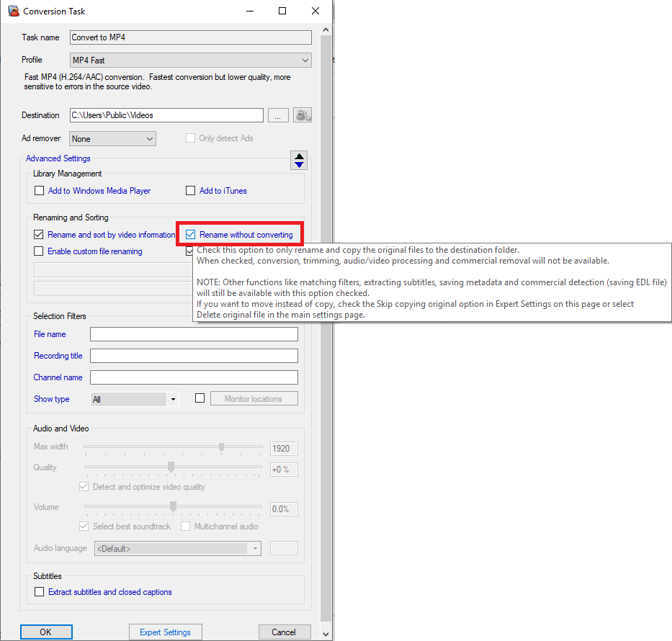
Task: Click the scrollbar up arrow
Action: pyautogui.click(x=326, y=30)
